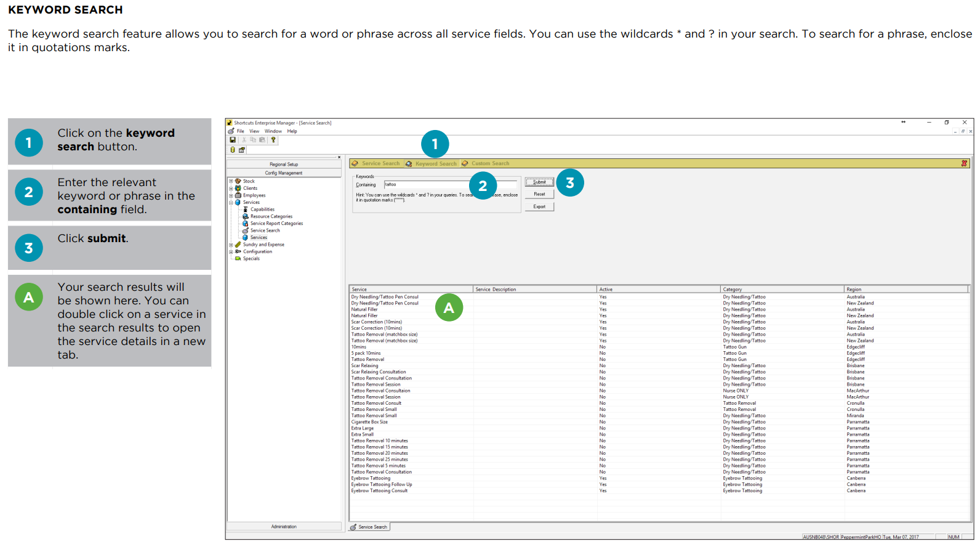The width and height of the screenshot is (980, 544).
Task: Switch to the Service Search tab in yellow bar
Action: coord(376,163)
